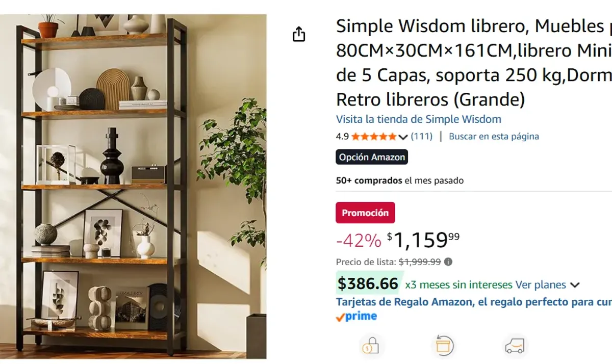
Task: Click the share icon beside the product image
Action: 299,34
